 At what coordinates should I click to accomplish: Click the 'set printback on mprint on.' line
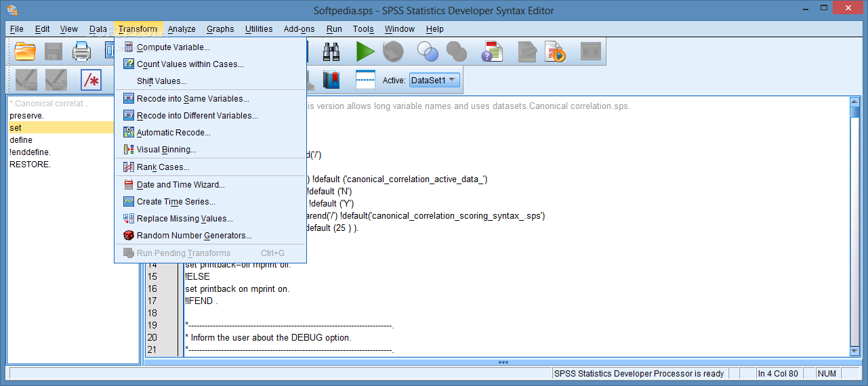tap(237, 288)
